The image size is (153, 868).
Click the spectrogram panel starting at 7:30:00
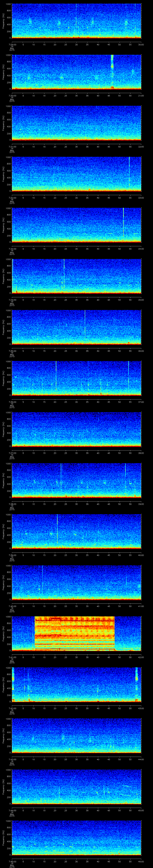(x=76, y=72)
